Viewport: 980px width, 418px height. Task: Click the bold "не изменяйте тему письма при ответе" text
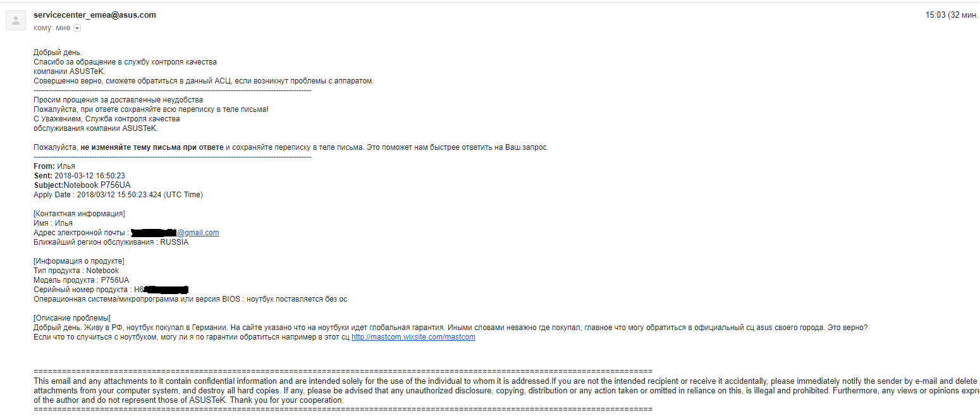(152, 147)
